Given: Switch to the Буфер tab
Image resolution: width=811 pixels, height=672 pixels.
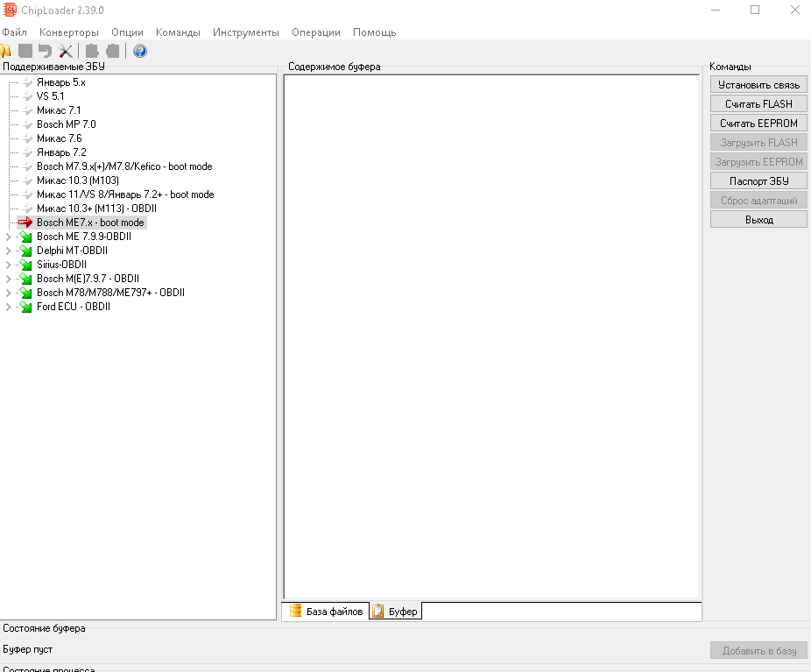Looking at the screenshot, I should coord(396,611).
